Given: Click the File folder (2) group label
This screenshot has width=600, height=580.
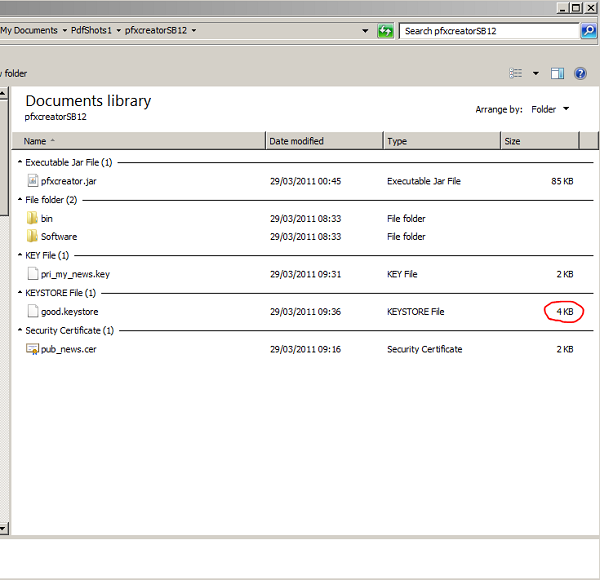Looking at the screenshot, I should coord(51,200).
